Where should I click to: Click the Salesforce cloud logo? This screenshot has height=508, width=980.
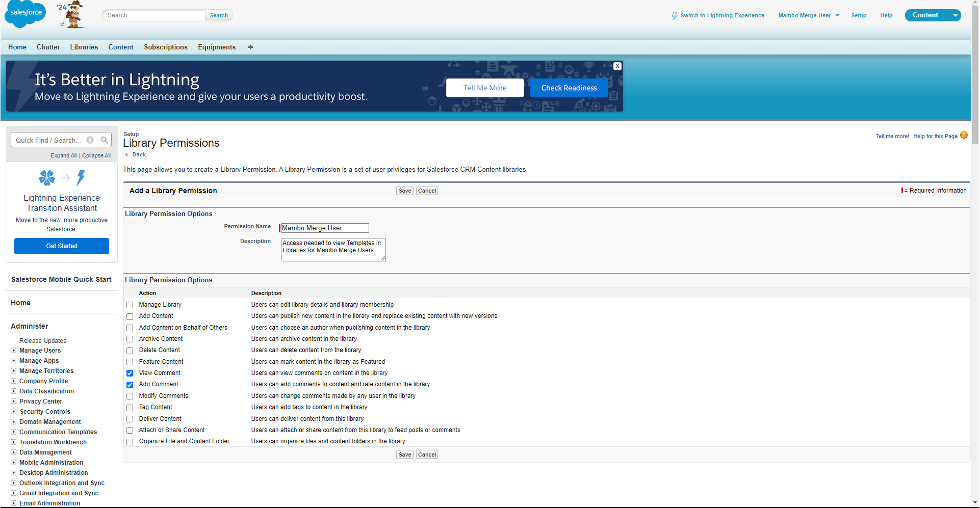click(24, 14)
